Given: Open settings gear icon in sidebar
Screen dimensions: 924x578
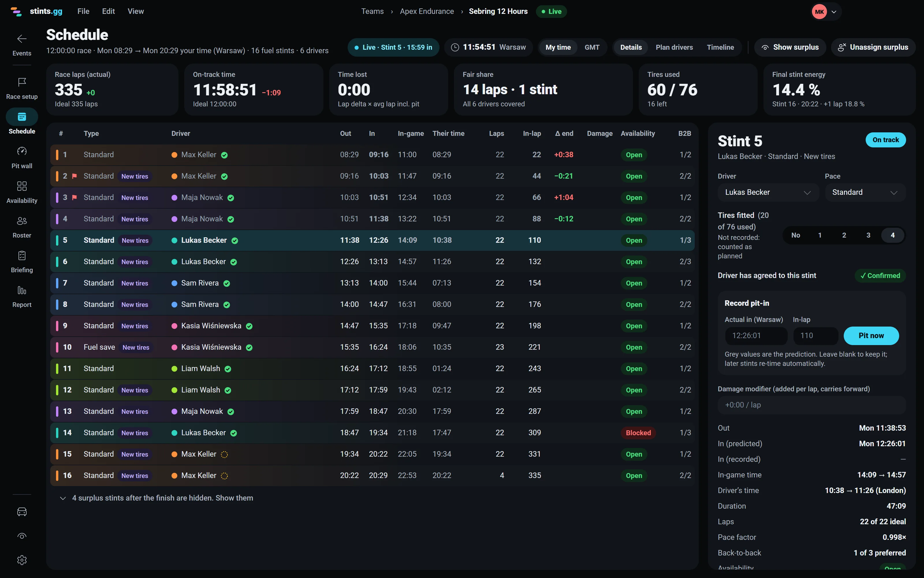Looking at the screenshot, I should click(x=22, y=560).
